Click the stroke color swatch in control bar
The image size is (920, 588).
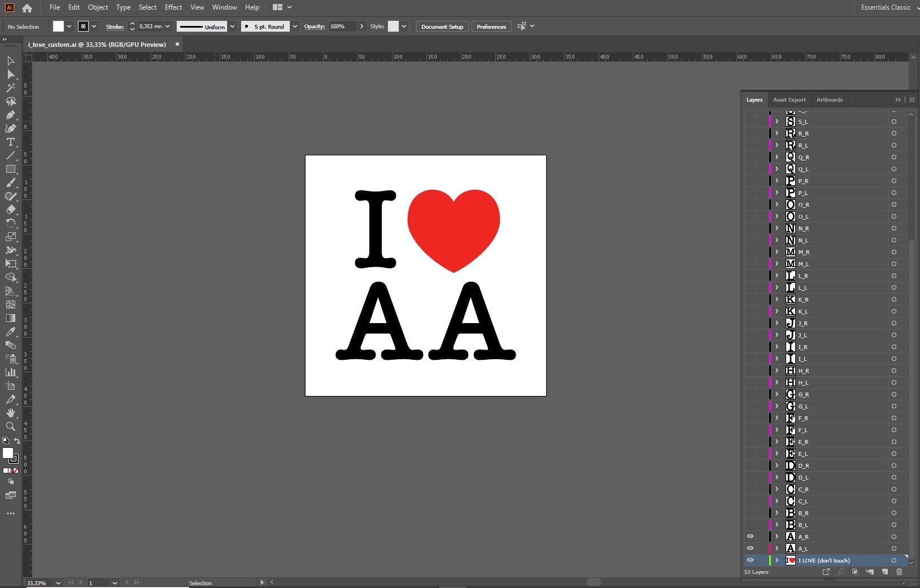[83, 27]
